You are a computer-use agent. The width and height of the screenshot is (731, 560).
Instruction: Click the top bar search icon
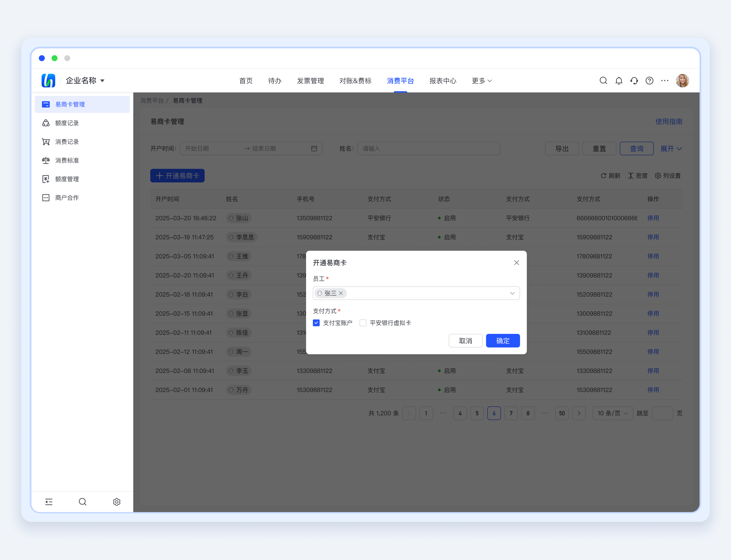603,81
